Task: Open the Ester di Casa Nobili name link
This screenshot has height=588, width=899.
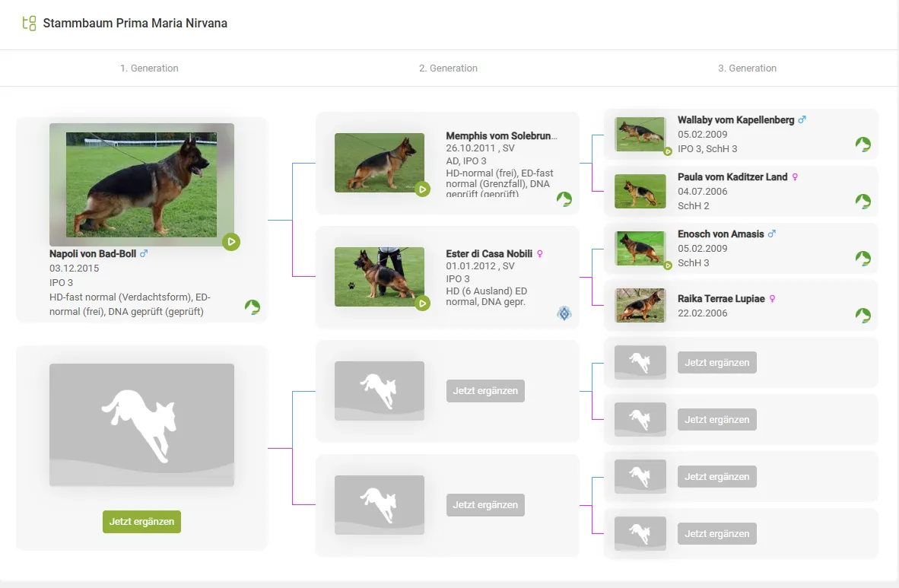Action: (489, 253)
